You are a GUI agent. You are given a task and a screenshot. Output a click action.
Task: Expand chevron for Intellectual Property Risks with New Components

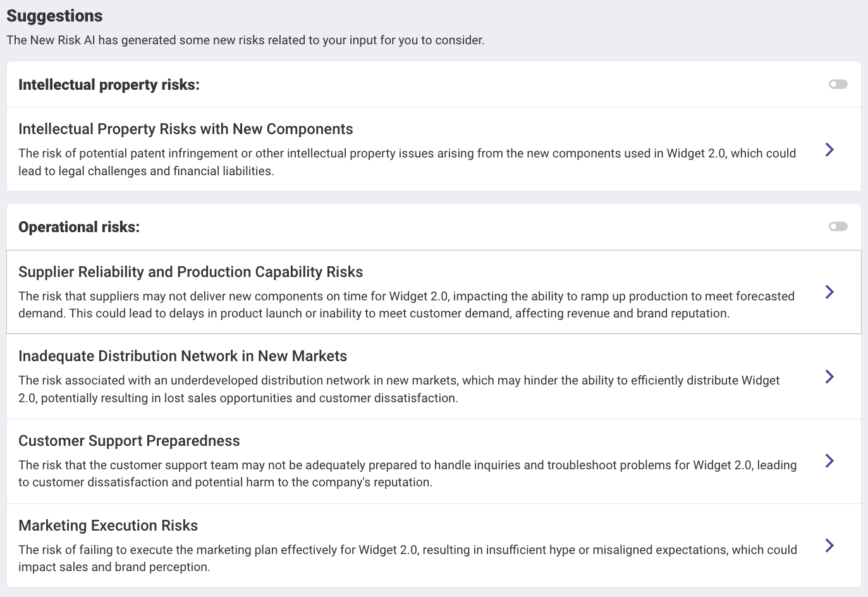tap(829, 149)
